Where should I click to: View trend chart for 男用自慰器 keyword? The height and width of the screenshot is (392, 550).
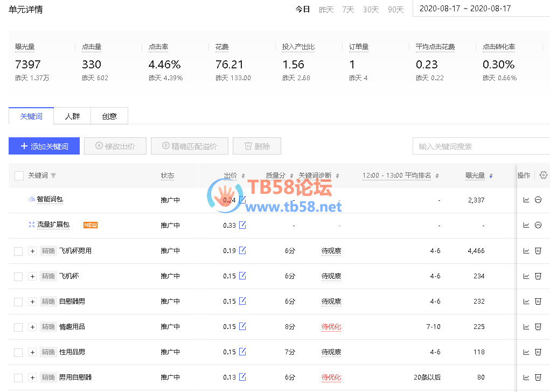point(526,377)
